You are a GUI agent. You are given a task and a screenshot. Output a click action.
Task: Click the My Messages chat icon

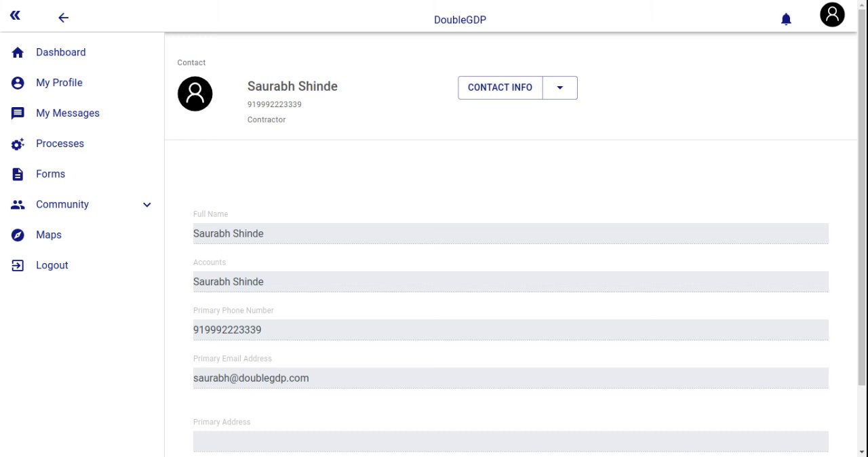pyautogui.click(x=18, y=113)
